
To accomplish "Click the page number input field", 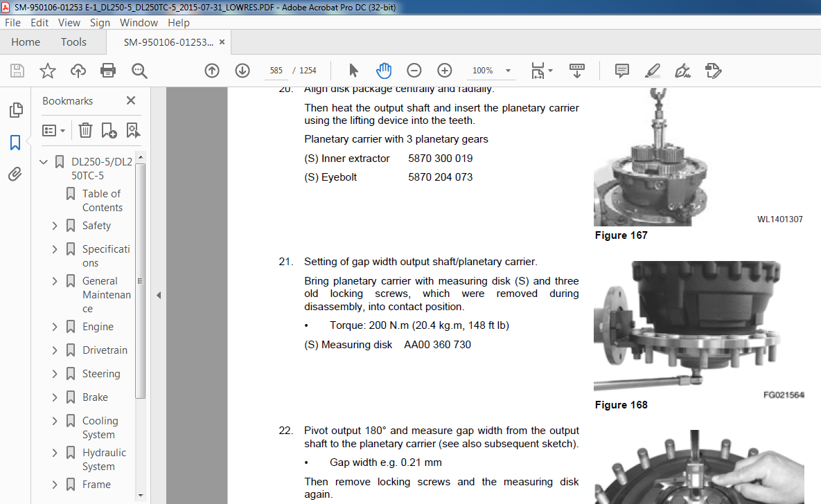I will [276, 71].
